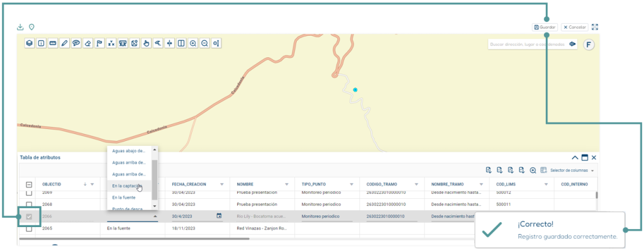Choose 'Aguas abajo de...' from the dropdown list
644x251 pixels.
[x=129, y=151]
